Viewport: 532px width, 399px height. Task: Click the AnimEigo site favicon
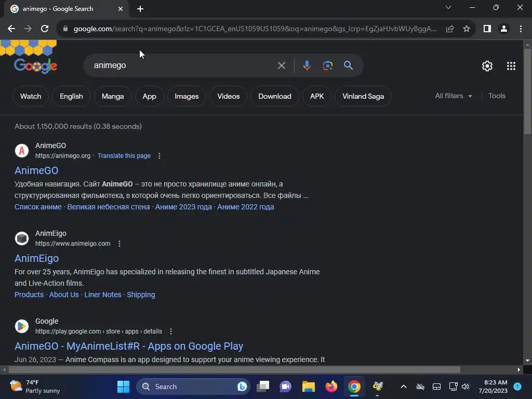pos(22,238)
